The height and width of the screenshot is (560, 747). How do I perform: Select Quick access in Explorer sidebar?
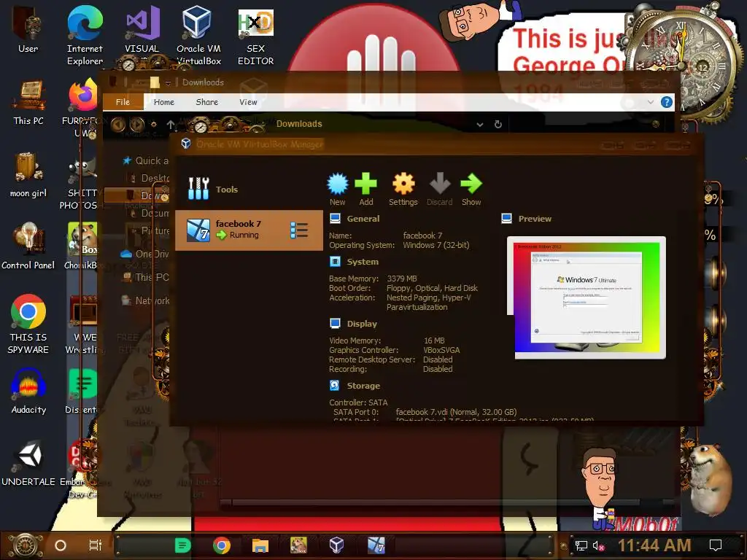click(145, 160)
